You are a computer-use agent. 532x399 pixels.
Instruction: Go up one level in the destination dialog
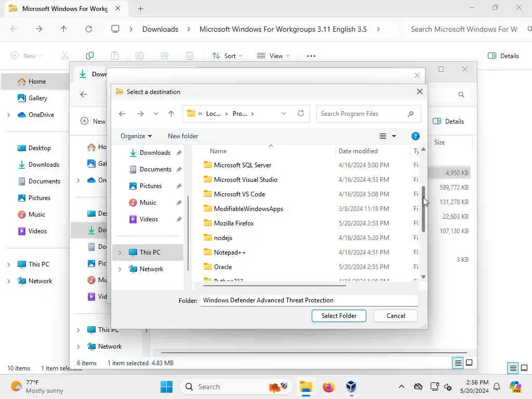click(x=171, y=114)
